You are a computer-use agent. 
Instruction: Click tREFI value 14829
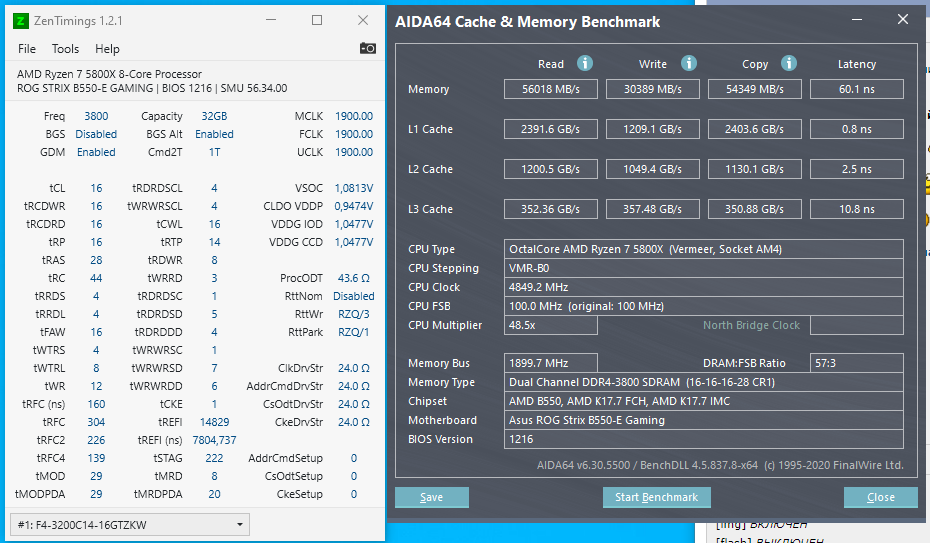pyautogui.click(x=214, y=422)
